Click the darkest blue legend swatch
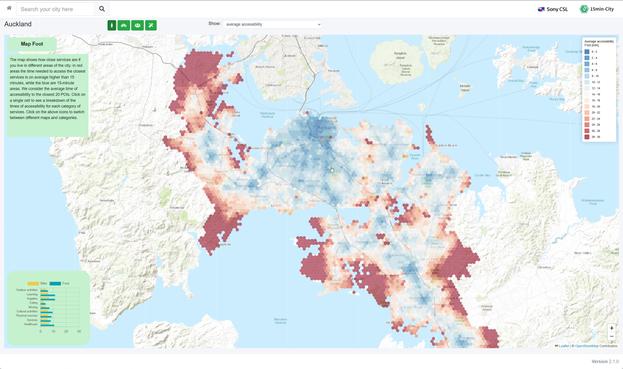623x369 pixels. [x=587, y=52]
